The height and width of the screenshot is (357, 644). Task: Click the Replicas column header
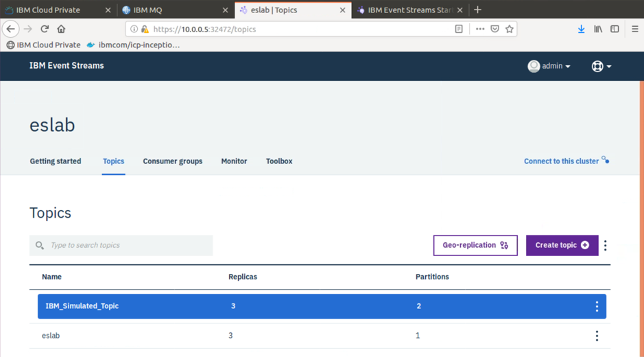243,277
